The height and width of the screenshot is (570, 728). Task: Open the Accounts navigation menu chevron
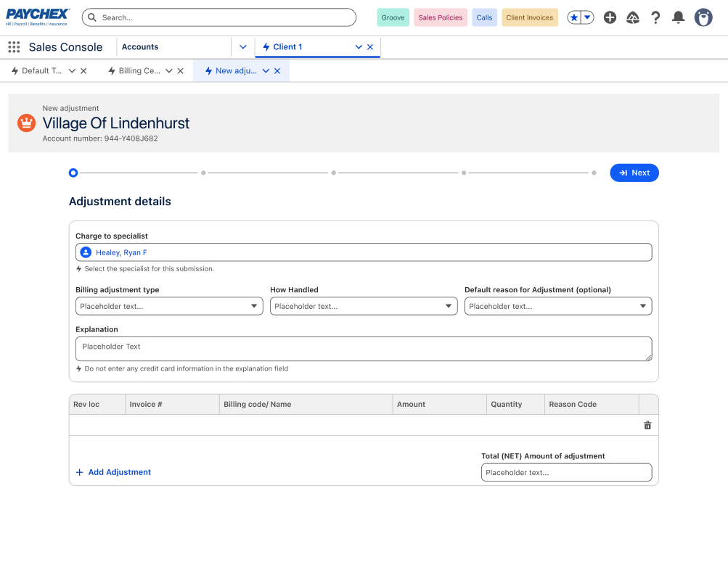click(x=243, y=47)
